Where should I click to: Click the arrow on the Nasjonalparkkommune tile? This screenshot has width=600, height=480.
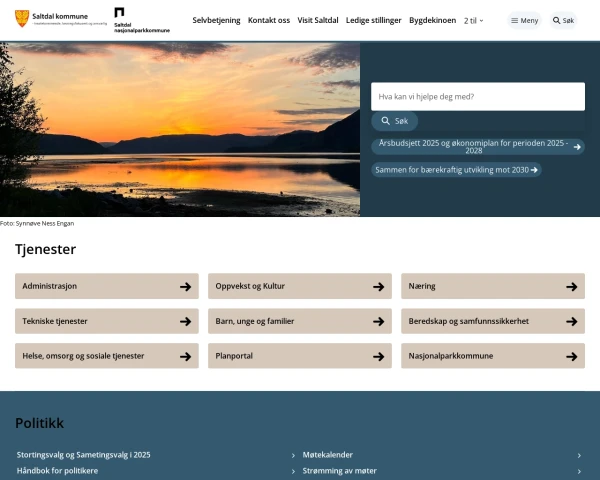coord(572,356)
